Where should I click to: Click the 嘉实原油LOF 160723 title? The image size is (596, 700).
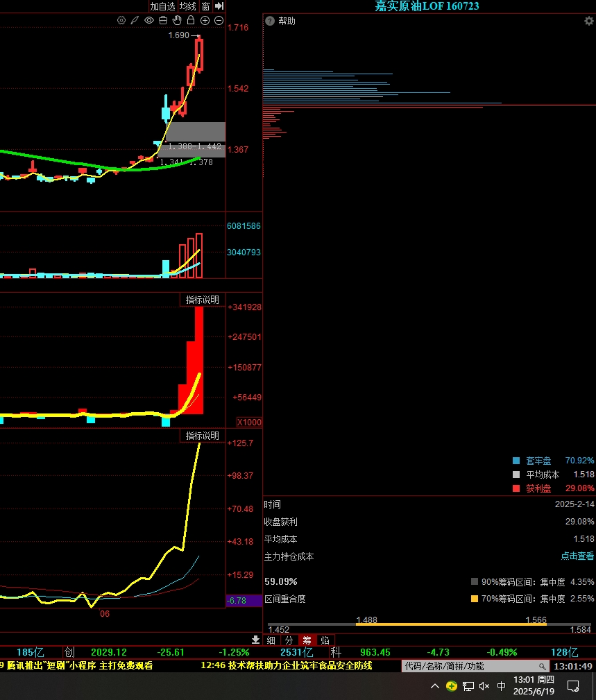point(427,6)
